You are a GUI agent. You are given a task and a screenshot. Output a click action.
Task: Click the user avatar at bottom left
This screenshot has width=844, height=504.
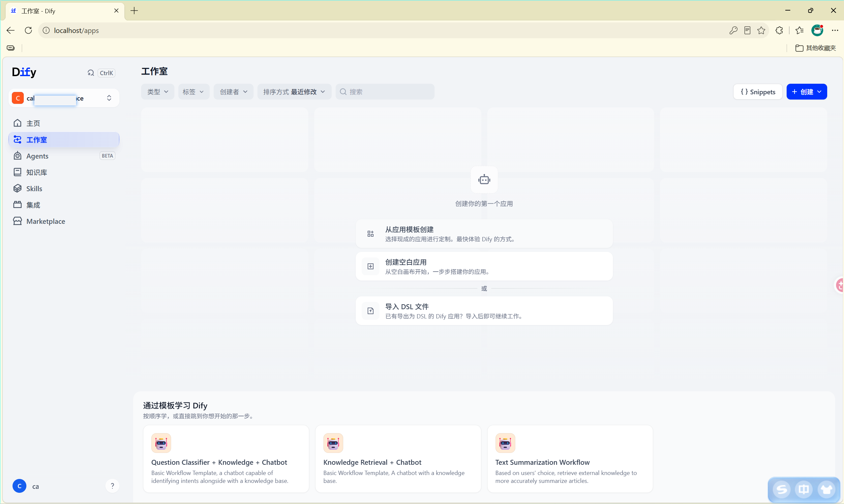19,486
